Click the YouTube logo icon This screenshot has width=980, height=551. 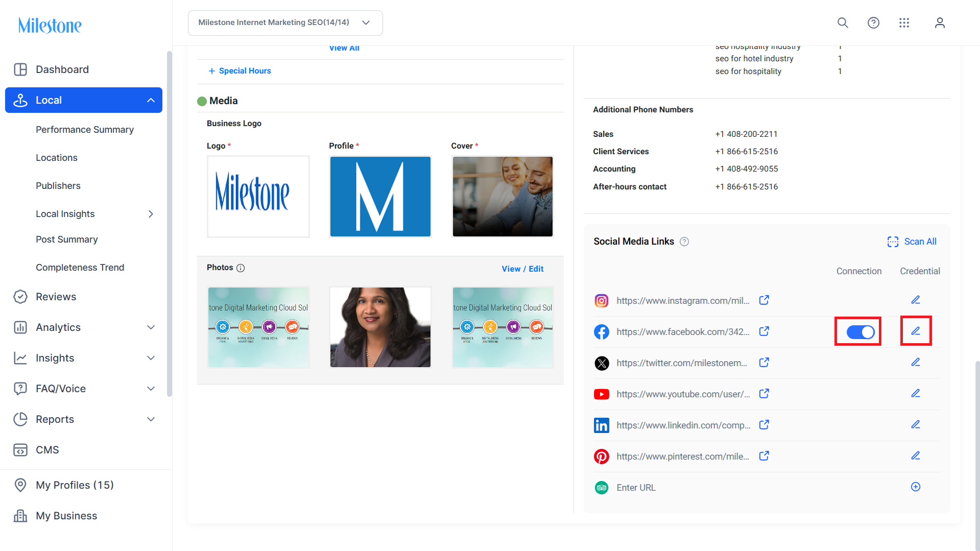tap(602, 394)
